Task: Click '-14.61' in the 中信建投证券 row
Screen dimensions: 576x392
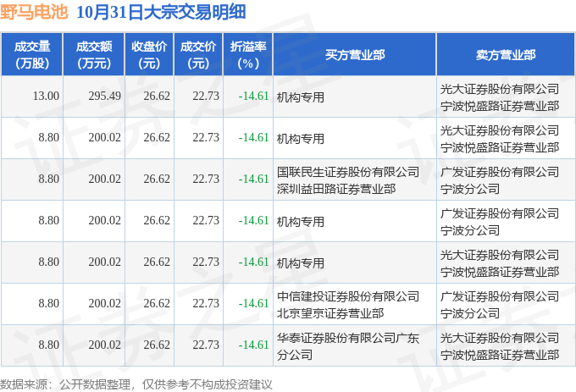Action: click(x=253, y=304)
